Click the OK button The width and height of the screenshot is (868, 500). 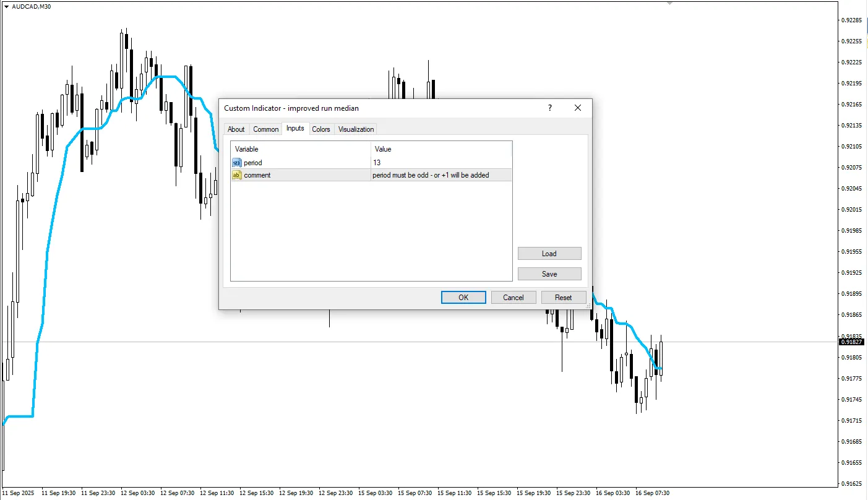tap(463, 298)
